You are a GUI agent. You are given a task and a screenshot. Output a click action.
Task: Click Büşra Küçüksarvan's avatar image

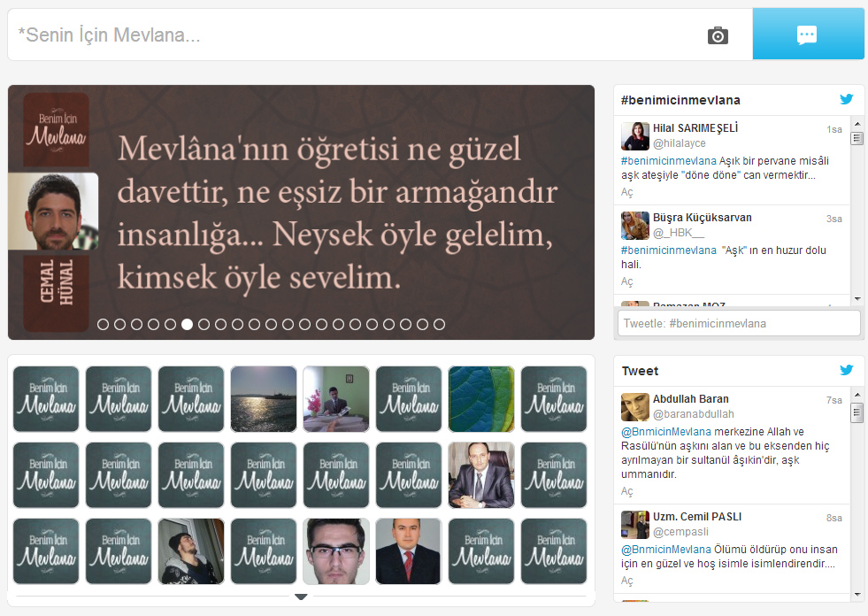[635, 226]
